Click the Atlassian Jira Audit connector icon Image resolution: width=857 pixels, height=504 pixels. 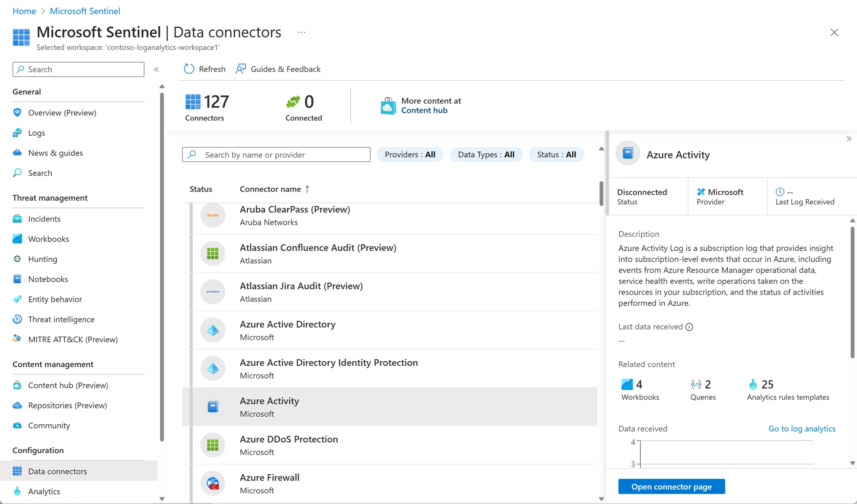213,292
